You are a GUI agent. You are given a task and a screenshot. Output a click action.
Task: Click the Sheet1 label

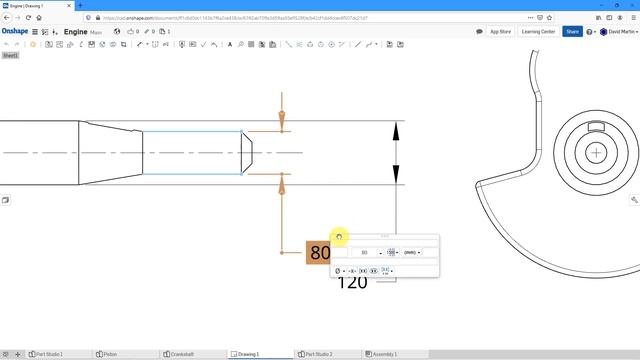10,56
